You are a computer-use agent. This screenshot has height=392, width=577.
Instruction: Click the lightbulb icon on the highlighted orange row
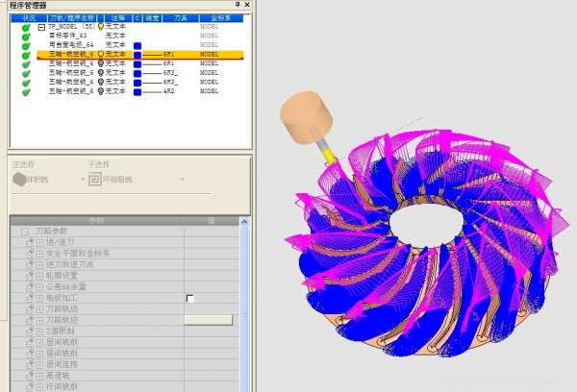tap(100, 54)
